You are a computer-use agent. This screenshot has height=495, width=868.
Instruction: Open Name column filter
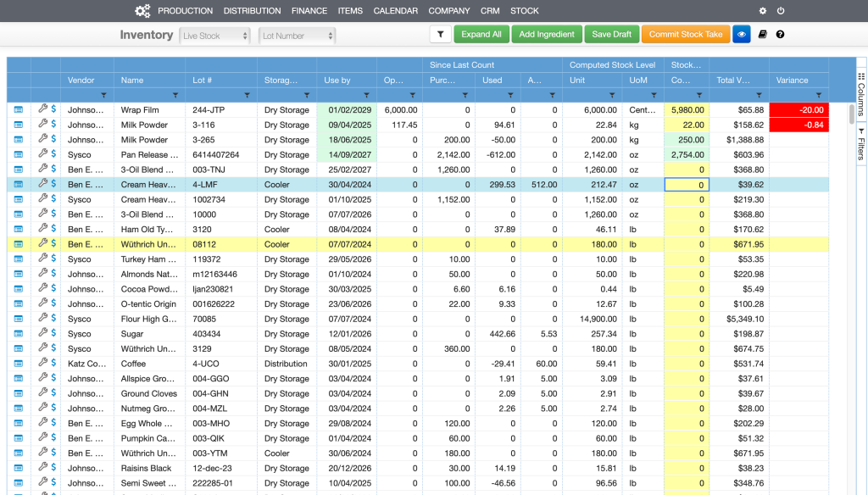pos(175,95)
